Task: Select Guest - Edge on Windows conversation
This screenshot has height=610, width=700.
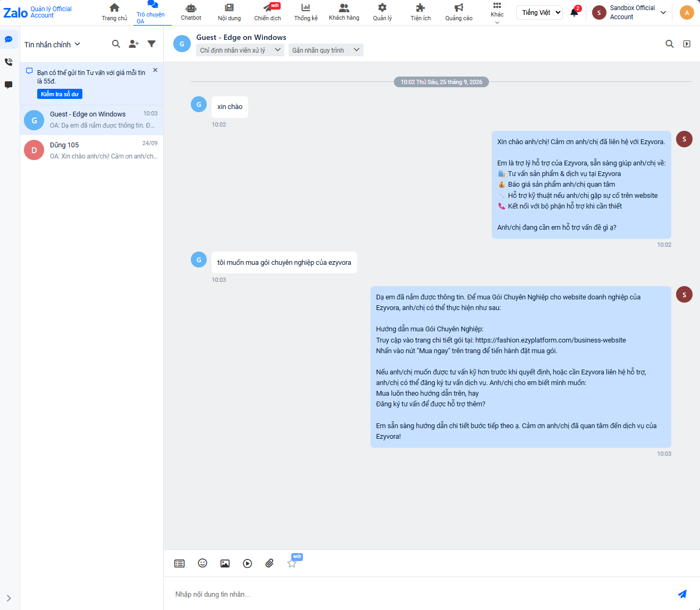Action: [92, 120]
